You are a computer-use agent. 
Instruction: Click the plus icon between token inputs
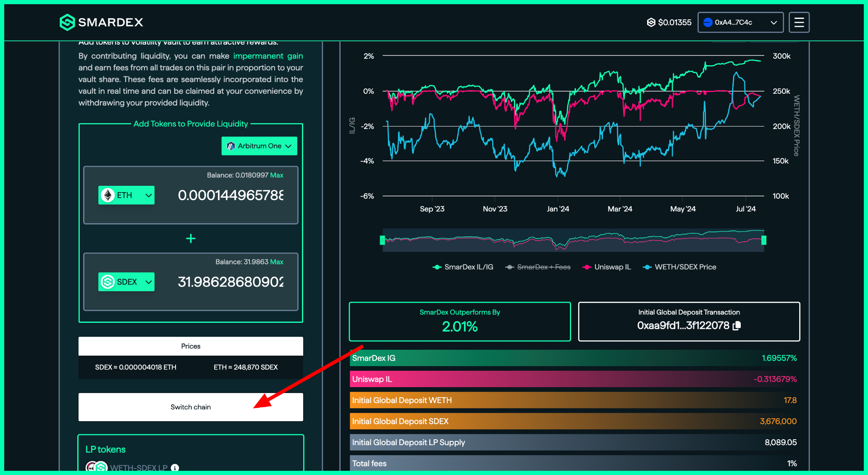click(x=191, y=238)
